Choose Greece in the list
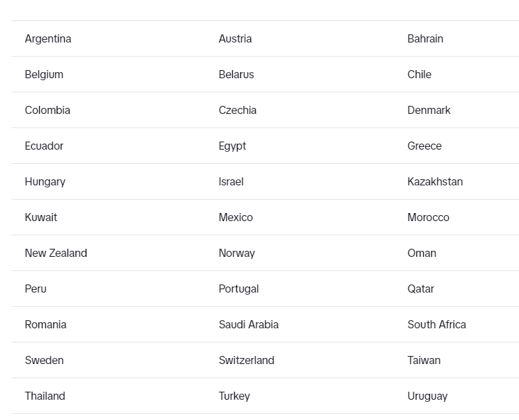The image size is (519, 420). tap(425, 146)
